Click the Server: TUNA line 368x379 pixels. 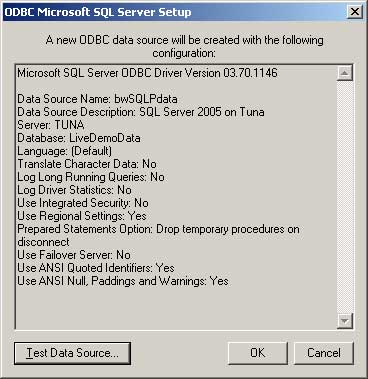coord(51,125)
